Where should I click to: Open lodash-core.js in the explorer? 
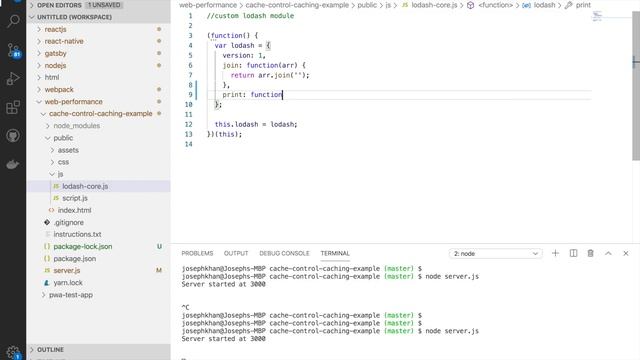click(x=85, y=186)
